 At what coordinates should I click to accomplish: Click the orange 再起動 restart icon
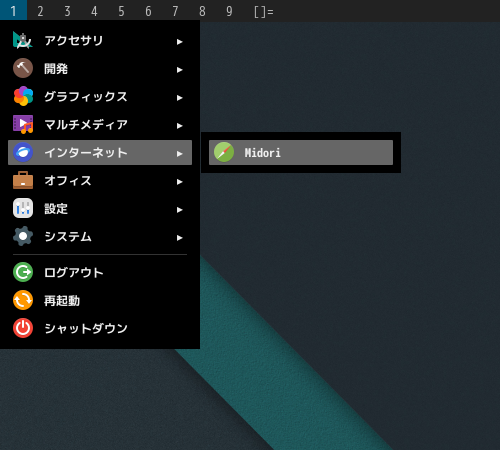coord(23,300)
